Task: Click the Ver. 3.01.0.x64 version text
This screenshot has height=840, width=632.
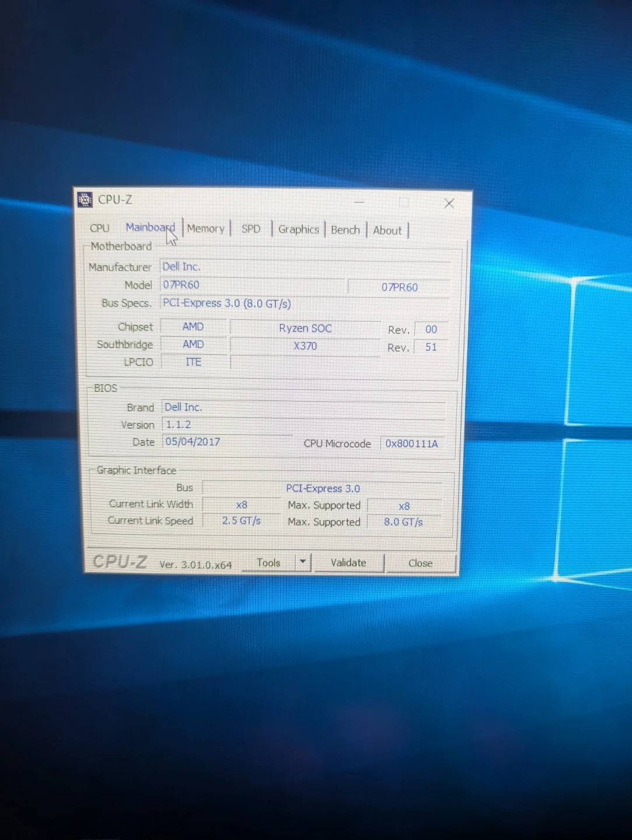Action: [195, 565]
